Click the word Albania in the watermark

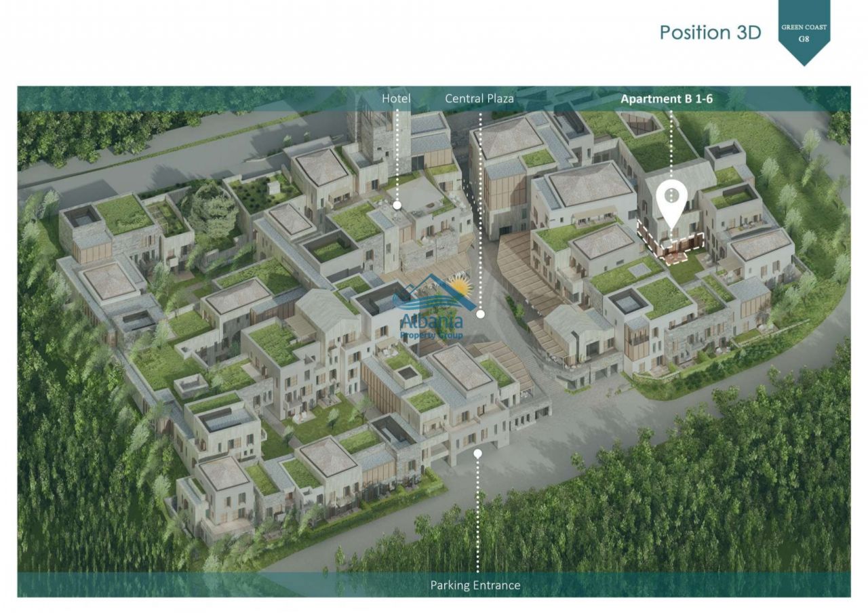431,321
